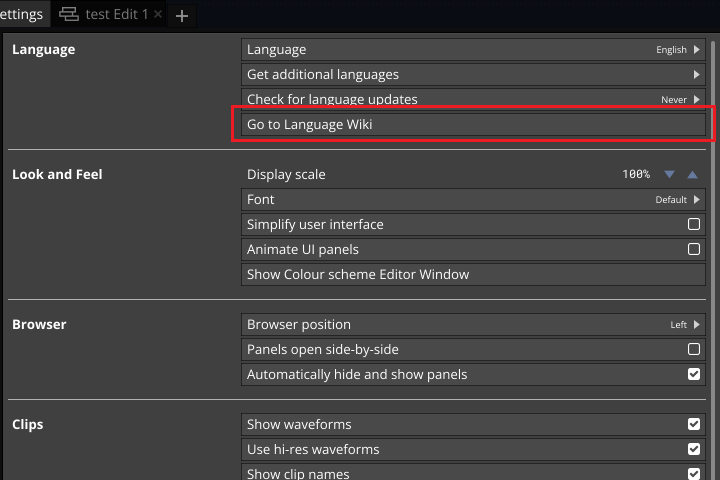Switch to the Settings tab
Image resolution: width=720 pixels, height=480 pixels.
[20, 15]
